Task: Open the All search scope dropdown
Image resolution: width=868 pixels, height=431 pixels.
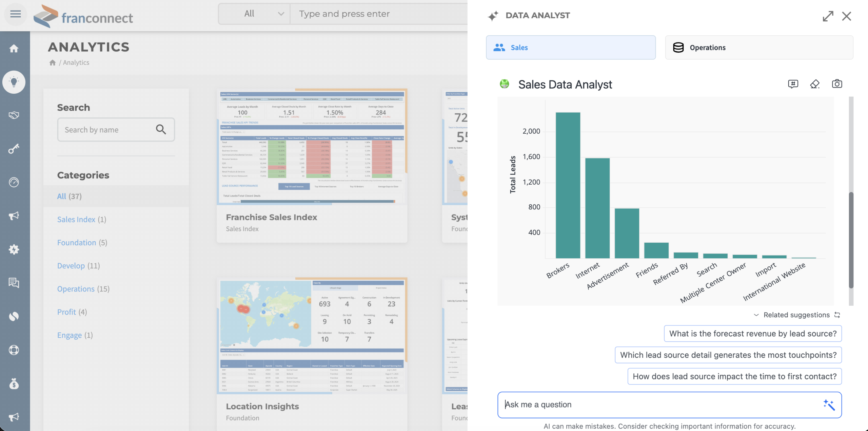Action: (x=254, y=14)
